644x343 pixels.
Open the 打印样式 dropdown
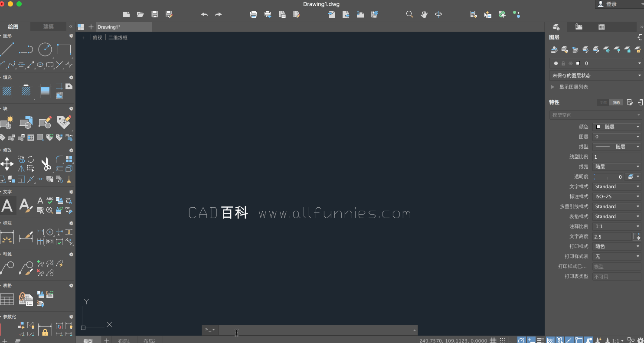point(617,246)
